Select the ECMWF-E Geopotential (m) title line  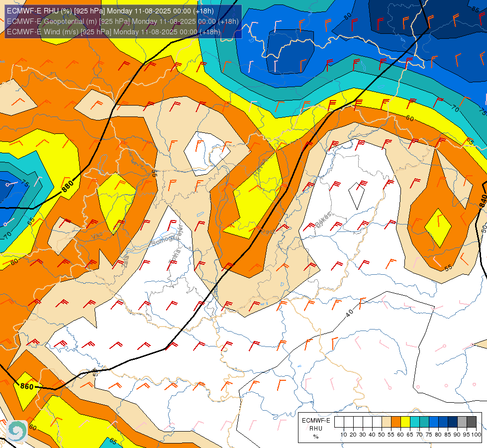click(x=123, y=21)
